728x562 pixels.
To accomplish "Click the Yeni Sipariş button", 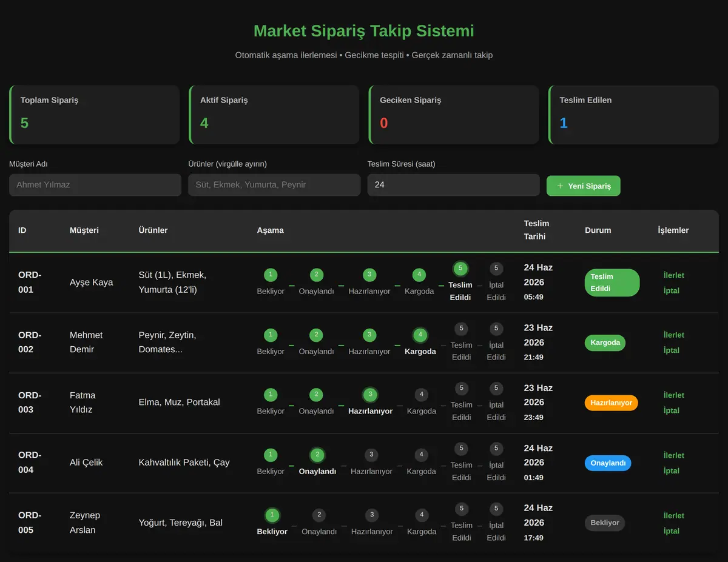I will point(583,186).
